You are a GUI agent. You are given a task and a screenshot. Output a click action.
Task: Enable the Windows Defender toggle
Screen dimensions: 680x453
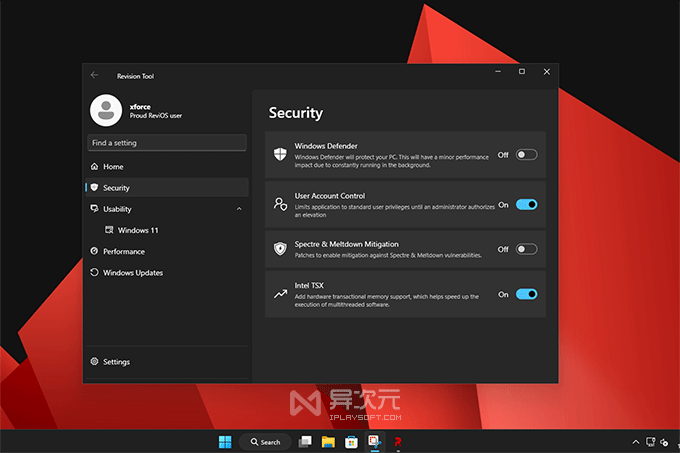(x=526, y=155)
